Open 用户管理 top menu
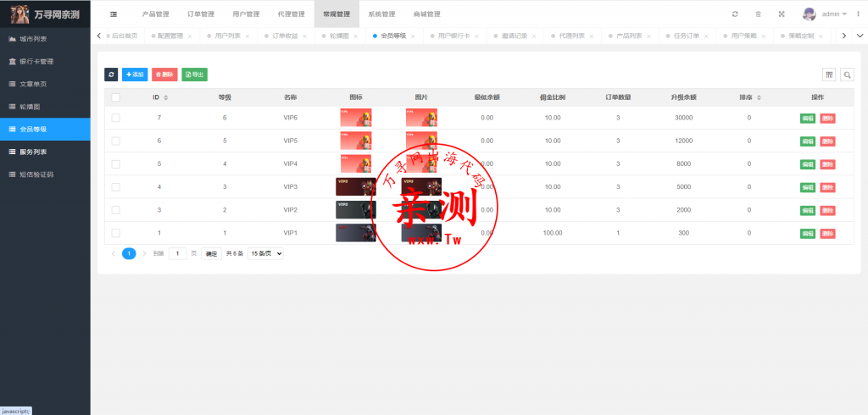This screenshot has height=415, width=868. 247,14
